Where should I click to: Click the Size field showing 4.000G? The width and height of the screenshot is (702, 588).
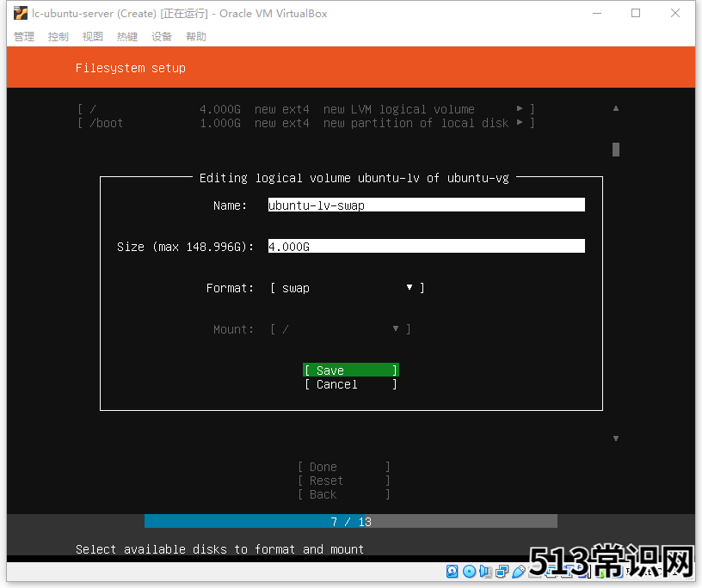click(x=426, y=246)
